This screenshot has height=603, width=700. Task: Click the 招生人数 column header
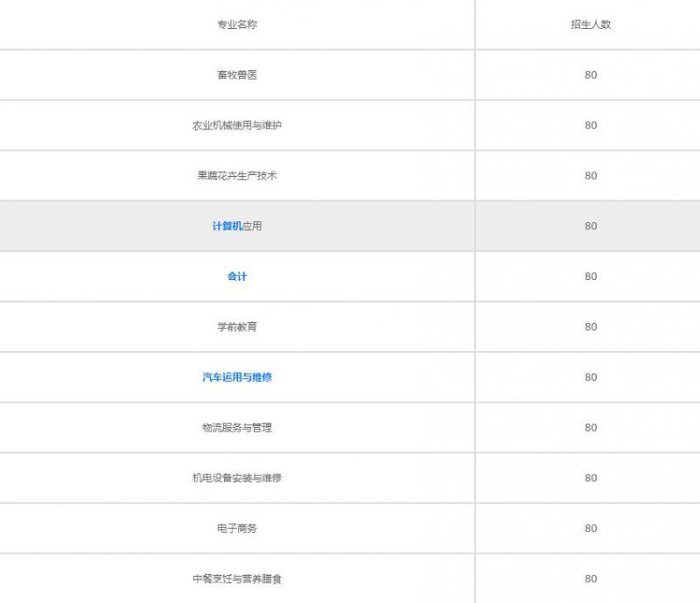tap(589, 25)
